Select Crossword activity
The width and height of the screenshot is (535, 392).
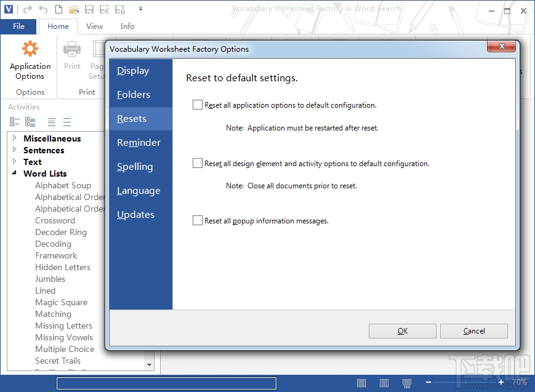click(55, 220)
